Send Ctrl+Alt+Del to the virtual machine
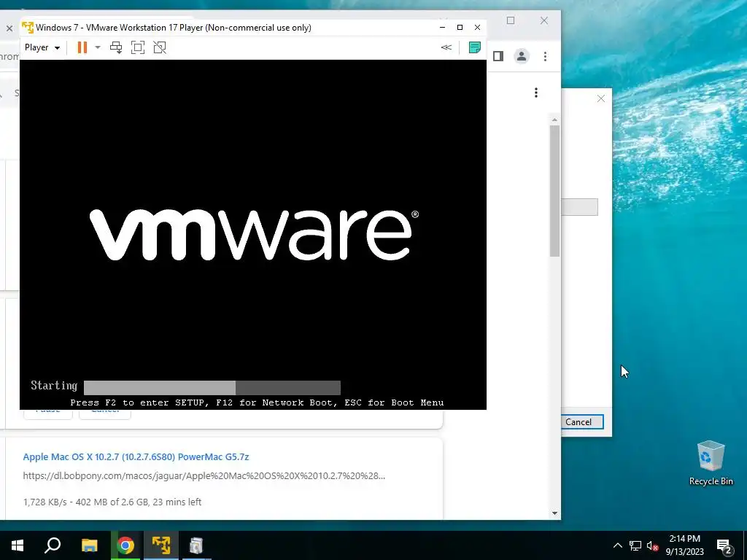 [116, 47]
